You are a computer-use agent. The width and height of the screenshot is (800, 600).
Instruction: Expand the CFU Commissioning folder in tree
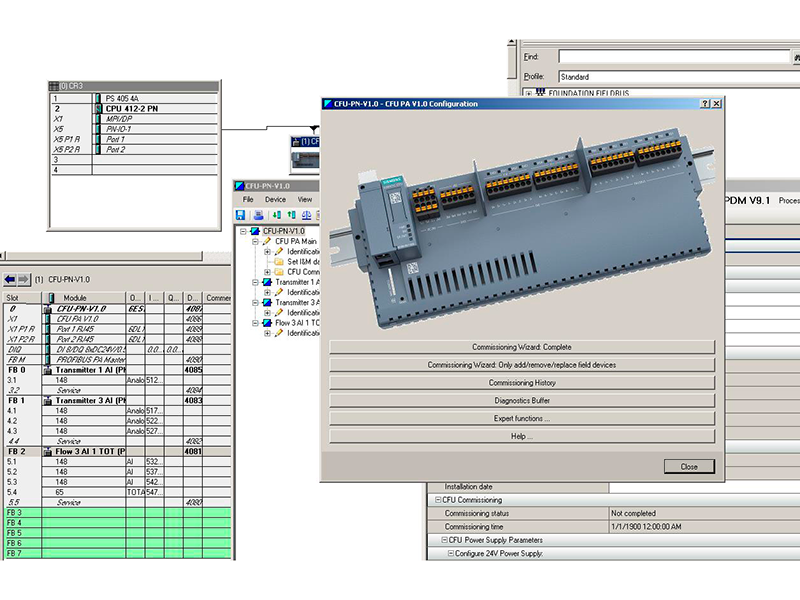click(x=267, y=272)
